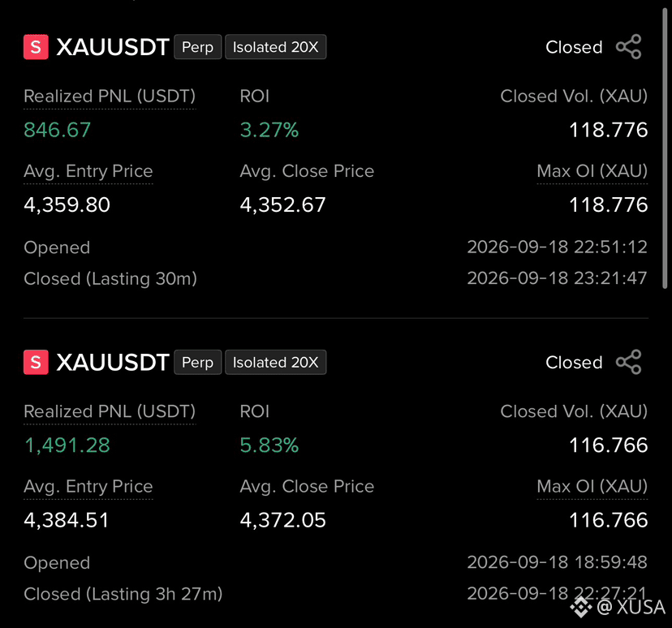Tap share icon on second XAUUSDT position
The height and width of the screenshot is (628, 672).
(x=629, y=362)
